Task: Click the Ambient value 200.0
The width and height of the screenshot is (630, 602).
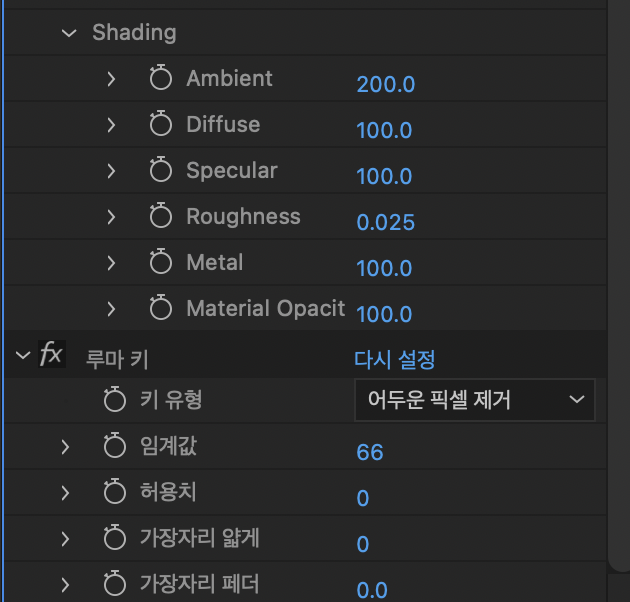Action: coord(386,84)
